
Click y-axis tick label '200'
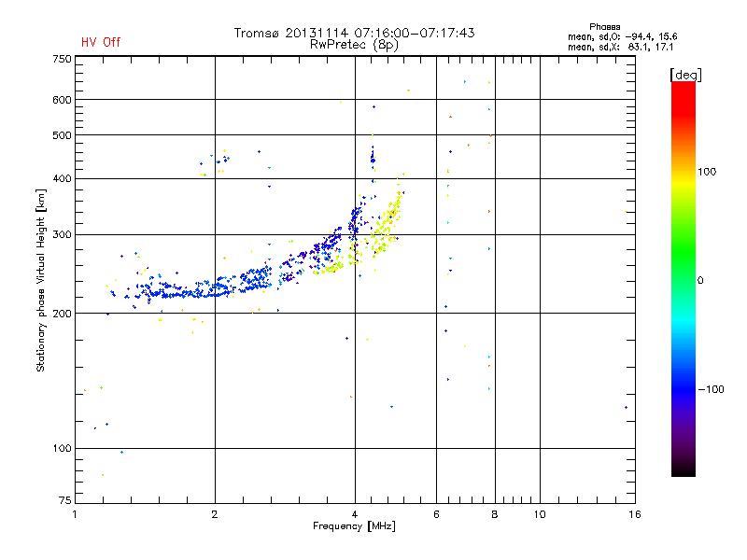tap(62, 314)
